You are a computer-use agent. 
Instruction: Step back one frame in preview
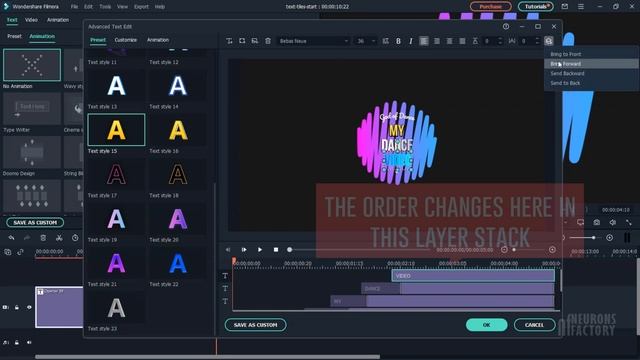(x=228, y=249)
